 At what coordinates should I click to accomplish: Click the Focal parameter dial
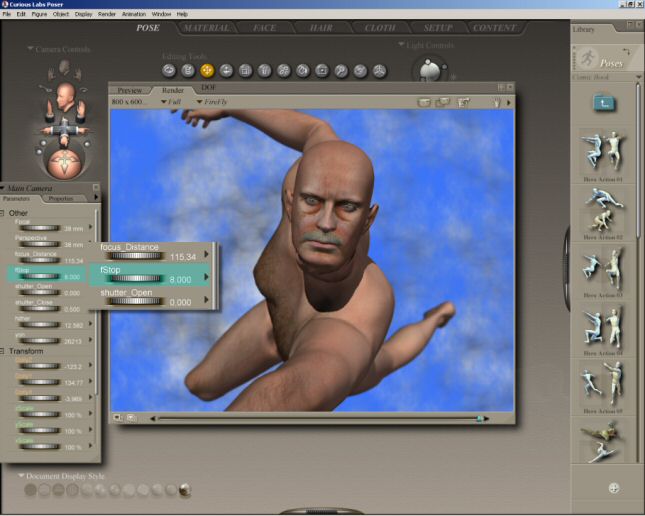(x=40, y=228)
